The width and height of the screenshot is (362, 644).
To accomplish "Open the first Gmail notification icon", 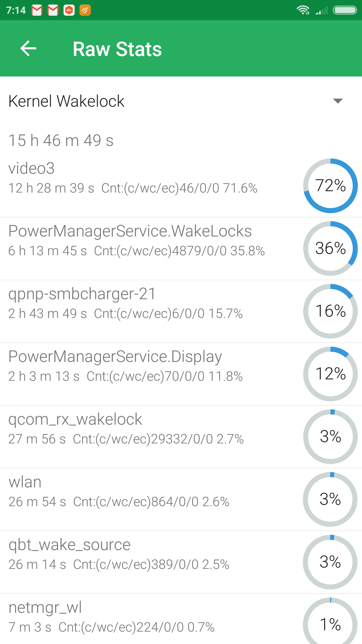I will pos(37,10).
